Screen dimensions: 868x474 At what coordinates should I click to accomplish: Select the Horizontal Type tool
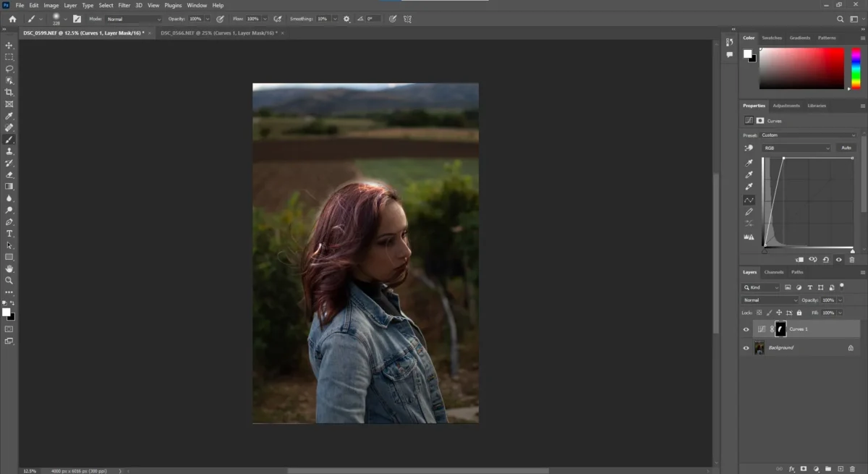[9, 234]
